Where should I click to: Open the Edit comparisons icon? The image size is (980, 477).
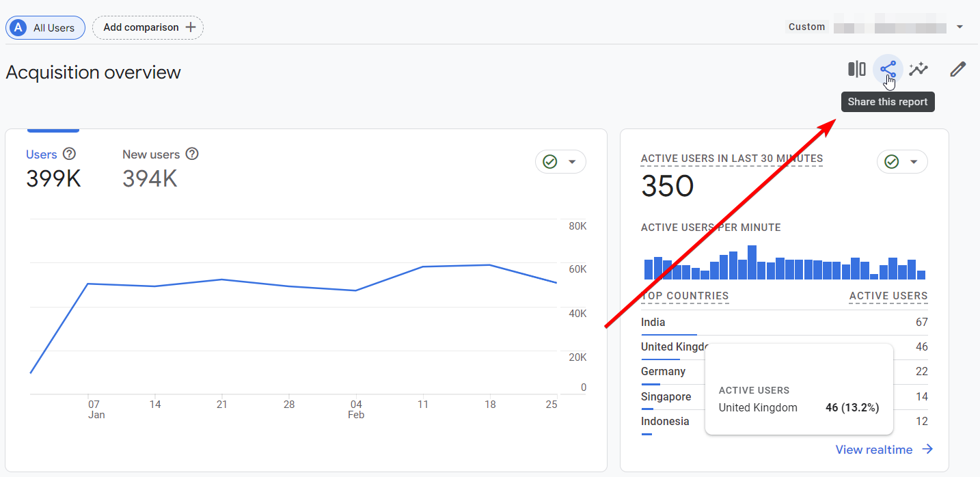coord(856,69)
